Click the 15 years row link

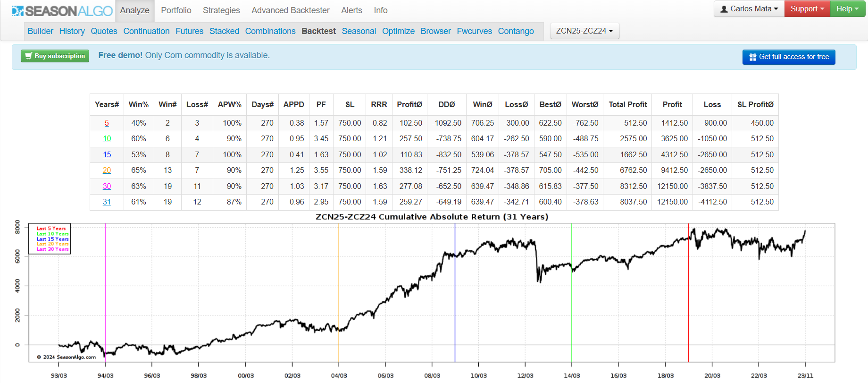click(x=107, y=154)
